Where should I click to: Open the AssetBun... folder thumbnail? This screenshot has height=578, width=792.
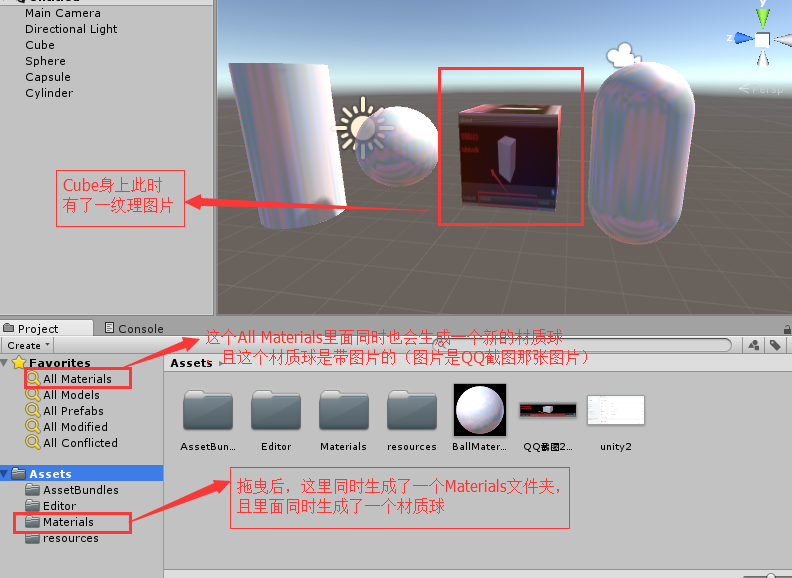pyautogui.click(x=208, y=410)
